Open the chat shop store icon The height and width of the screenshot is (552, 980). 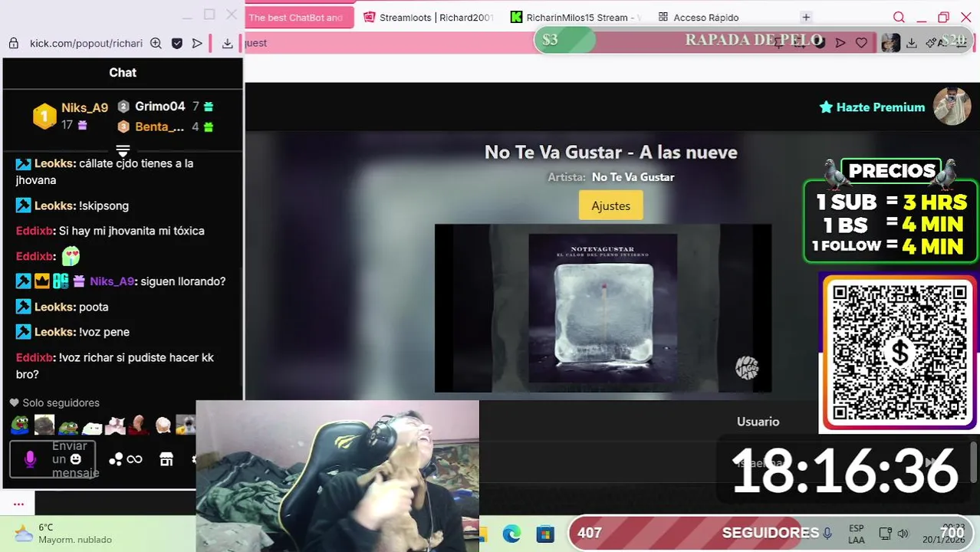[166, 459]
